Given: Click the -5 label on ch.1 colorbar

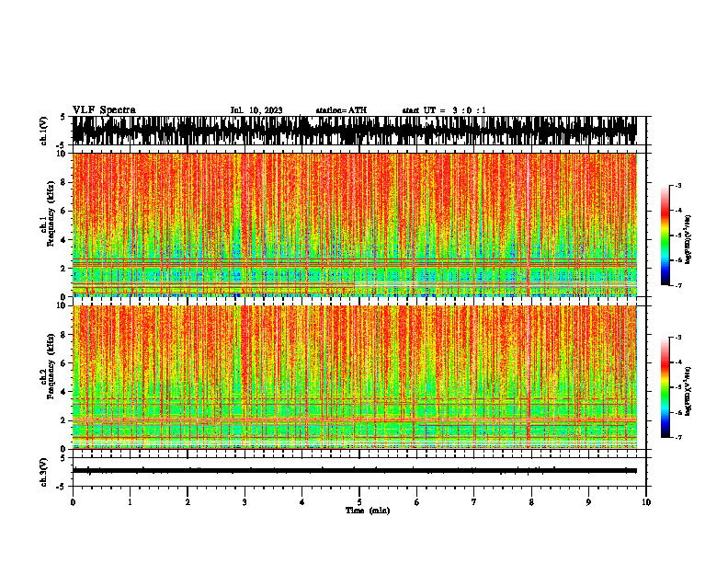Looking at the screenshot, I should pos(678,236).
